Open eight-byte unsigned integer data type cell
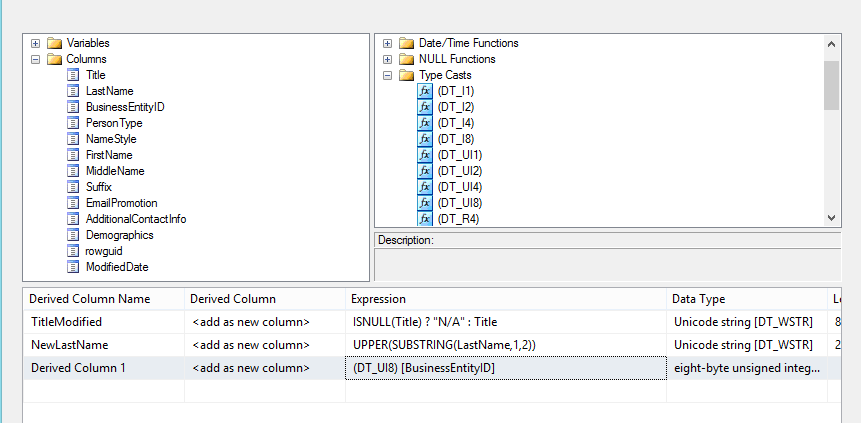 click(x=746, y=368)
